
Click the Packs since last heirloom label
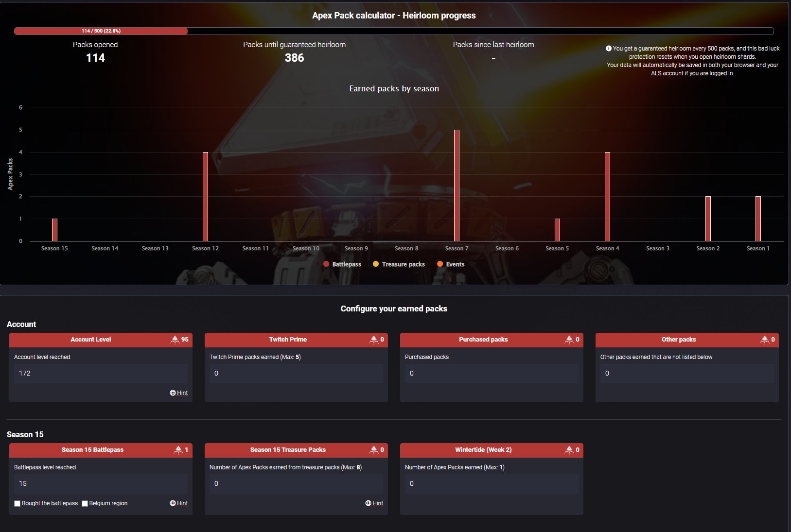(x=493, y=45)
